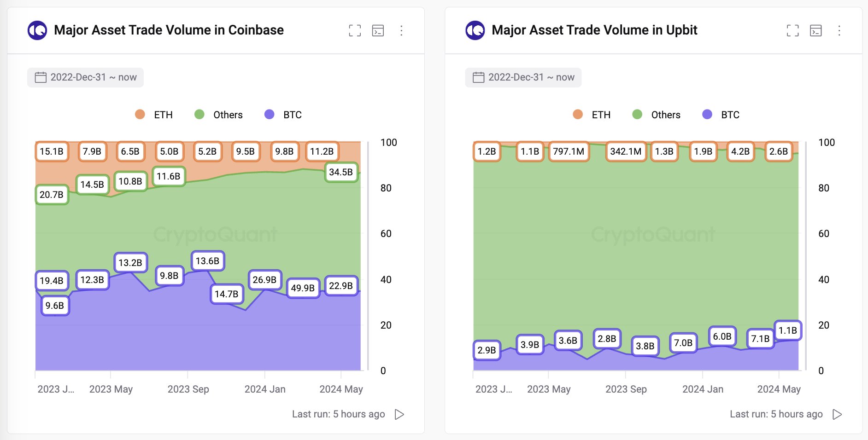
Task: Open date range picker on Coinbase chart
Action: point(86,77)
